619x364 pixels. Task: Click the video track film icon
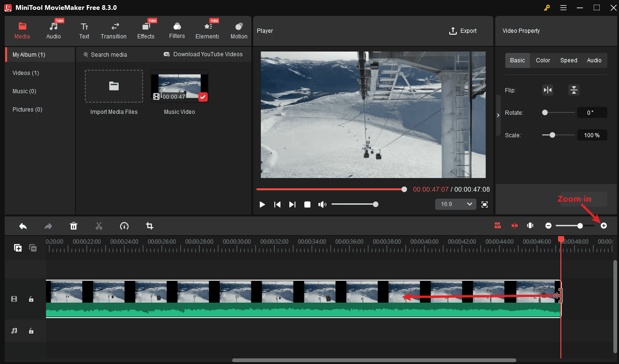pos(14,299)
